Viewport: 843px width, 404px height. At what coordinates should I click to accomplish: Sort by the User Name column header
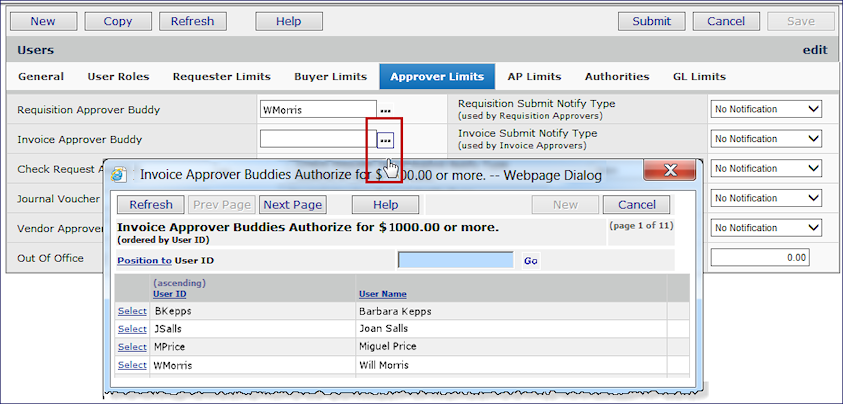(x=382, y=294)
